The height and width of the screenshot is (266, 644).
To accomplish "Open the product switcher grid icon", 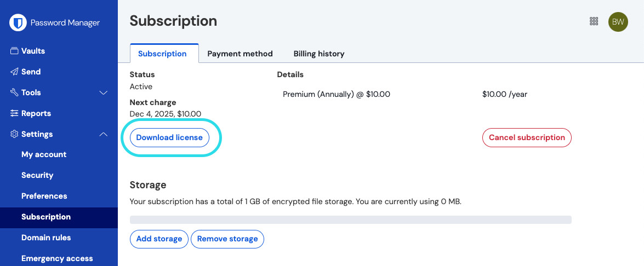I will [594, 21].
